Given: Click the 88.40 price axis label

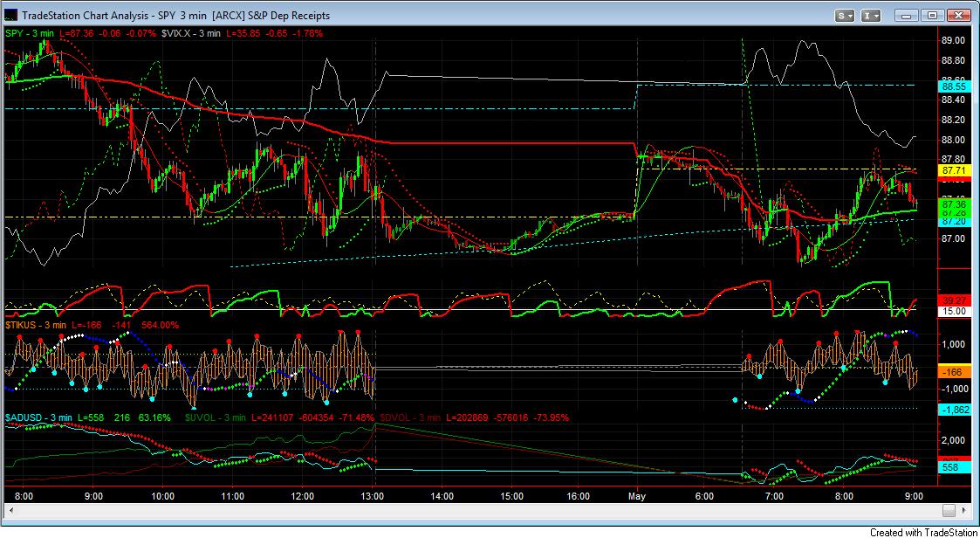Looking at the screenshot, I should [952, 100].
